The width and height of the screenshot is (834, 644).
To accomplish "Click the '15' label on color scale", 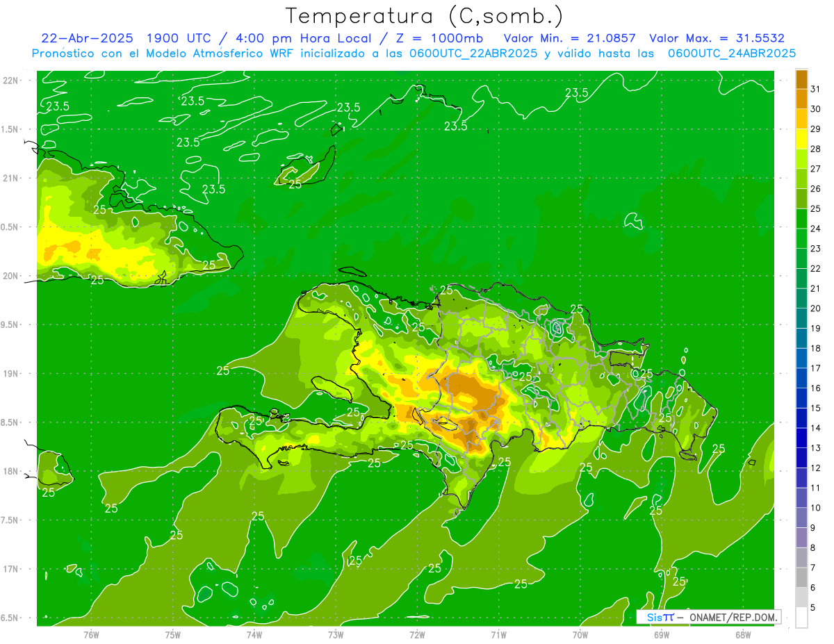I will click(x=815, y=408).
